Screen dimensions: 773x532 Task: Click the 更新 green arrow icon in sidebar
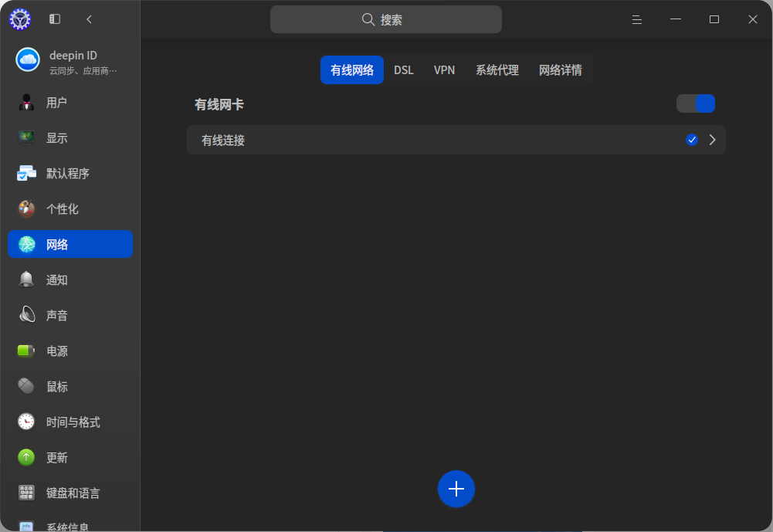pyautogui.click(x=26, y=458)
